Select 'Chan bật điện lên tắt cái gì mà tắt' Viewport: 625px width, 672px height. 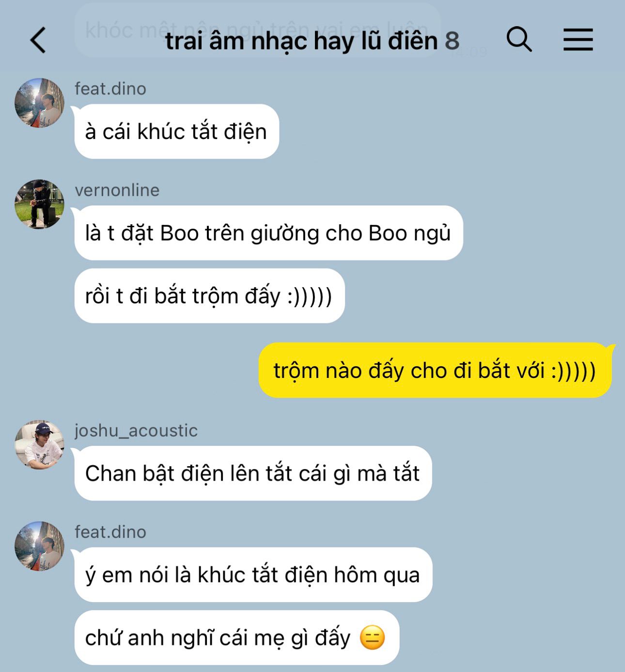[253, 473]
